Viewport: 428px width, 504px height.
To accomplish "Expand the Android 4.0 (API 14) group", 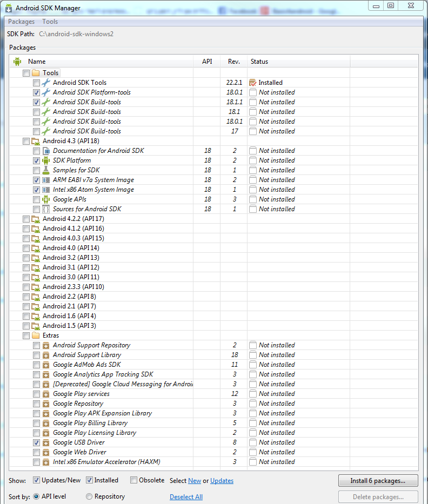I will 71,248.
